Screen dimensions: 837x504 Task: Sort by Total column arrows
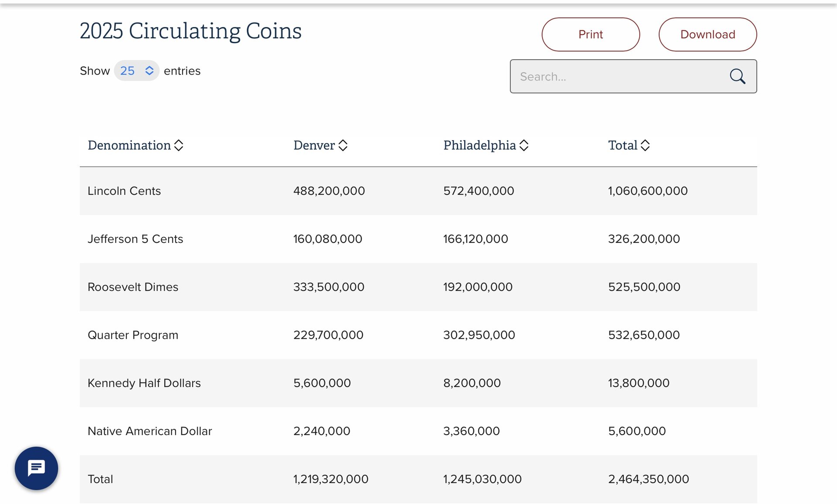[645, 145]
